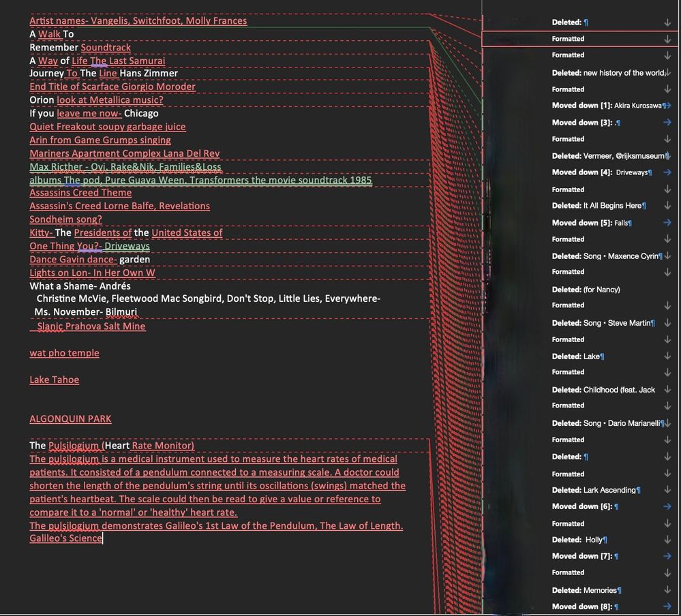
Task: Select the 'Deleted: new history of the world,' balloon text
Action: pyautogui.click(x=609, y=73)
